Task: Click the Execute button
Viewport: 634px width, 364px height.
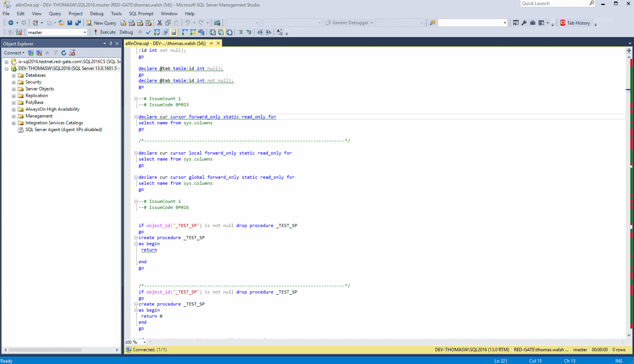Action: (105, 32)
